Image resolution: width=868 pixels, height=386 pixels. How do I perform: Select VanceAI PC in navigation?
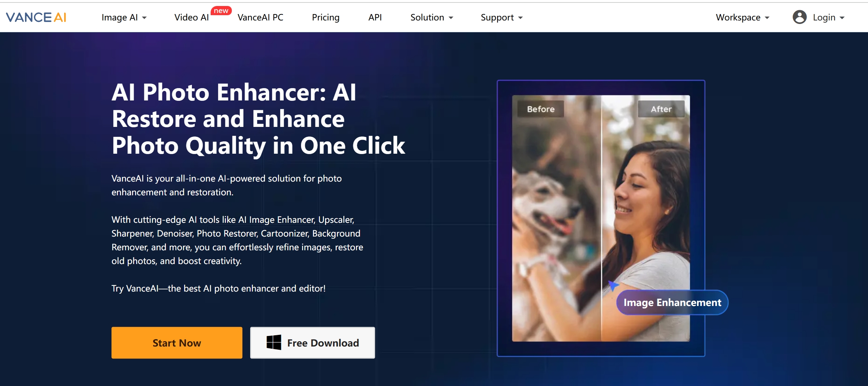260,17
